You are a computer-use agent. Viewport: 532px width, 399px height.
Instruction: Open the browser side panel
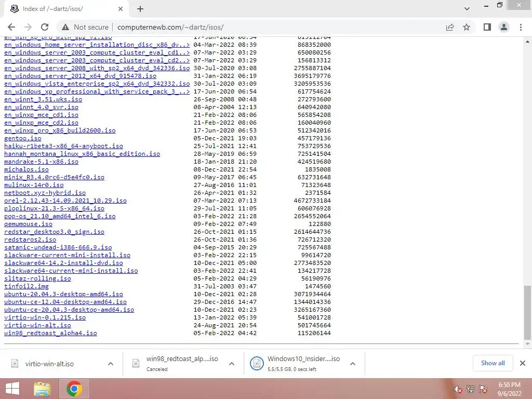tap(487, 27)
